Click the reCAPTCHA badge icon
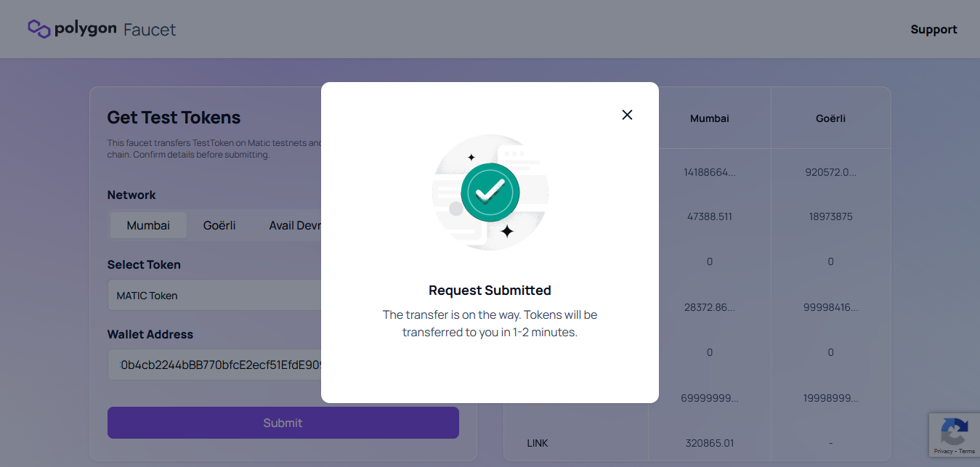 pos(953,431)
